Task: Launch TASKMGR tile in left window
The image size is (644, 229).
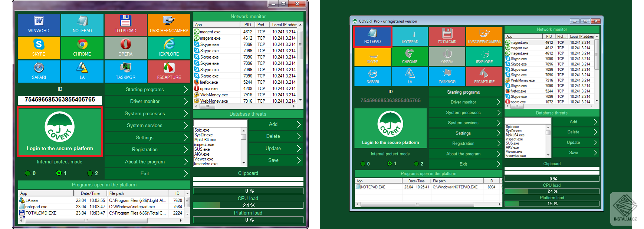Action: click(125, 71)
